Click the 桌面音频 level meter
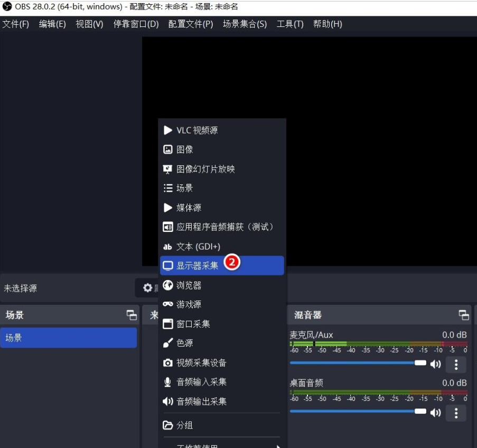This screenshot has width=477, height=448. tap(379, 393)
